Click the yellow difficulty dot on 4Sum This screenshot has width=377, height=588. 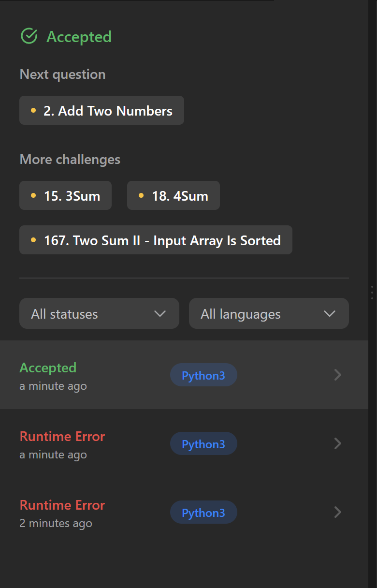141,195
